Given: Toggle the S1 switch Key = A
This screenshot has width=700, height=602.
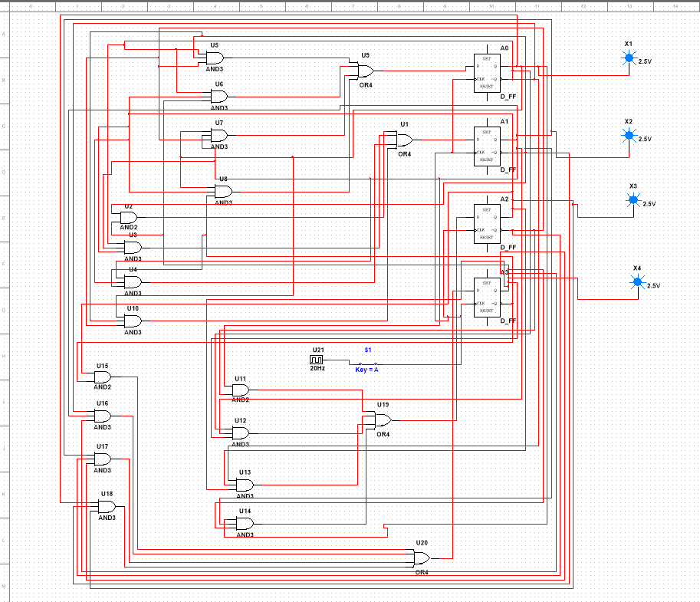Looking at the screenshot, I should 368,364.
